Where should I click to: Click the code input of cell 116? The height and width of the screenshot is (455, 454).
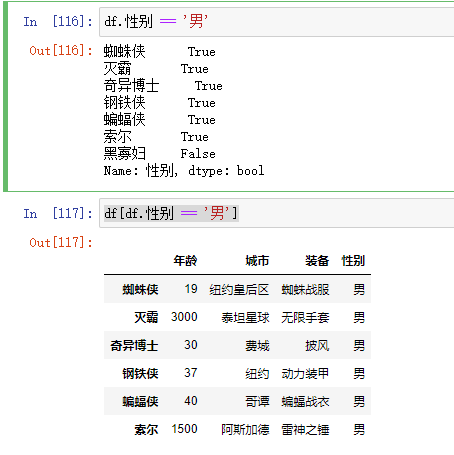(277, 22)
